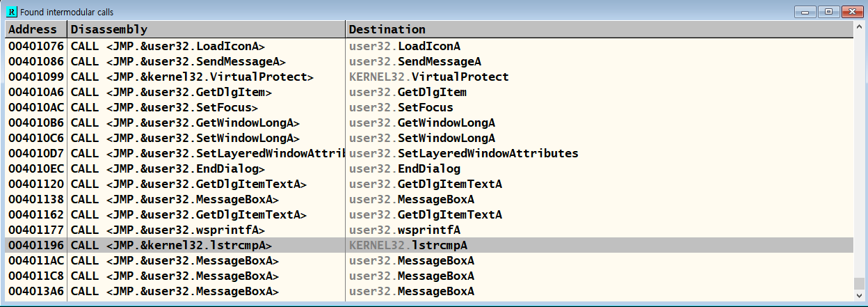
Task: Select address 004010EC
Action: tap(36, 168)
